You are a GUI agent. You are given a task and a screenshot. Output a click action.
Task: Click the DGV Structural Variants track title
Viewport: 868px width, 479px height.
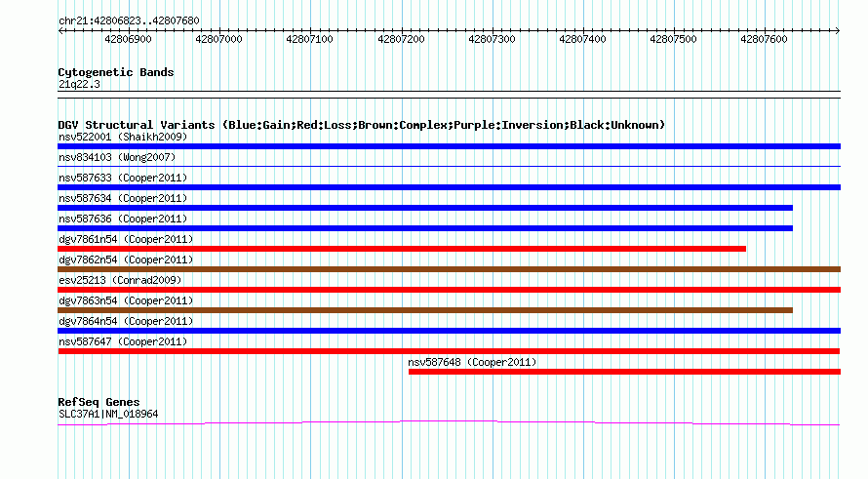pyautogui.click(x=361, y=125)
